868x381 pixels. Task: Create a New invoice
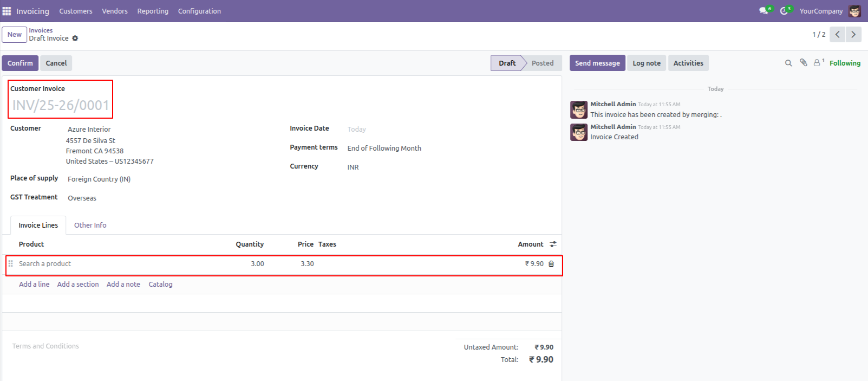click(x=15, y=34)
